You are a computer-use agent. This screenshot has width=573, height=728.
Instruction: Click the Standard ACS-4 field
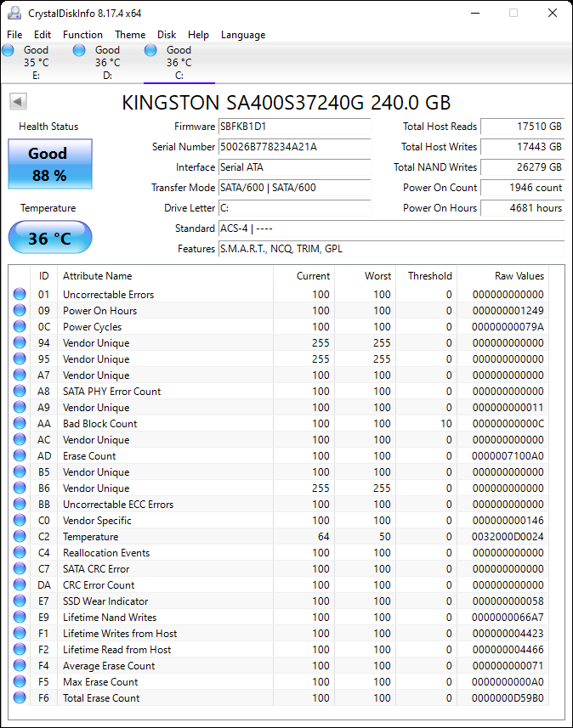coord(391,229)
